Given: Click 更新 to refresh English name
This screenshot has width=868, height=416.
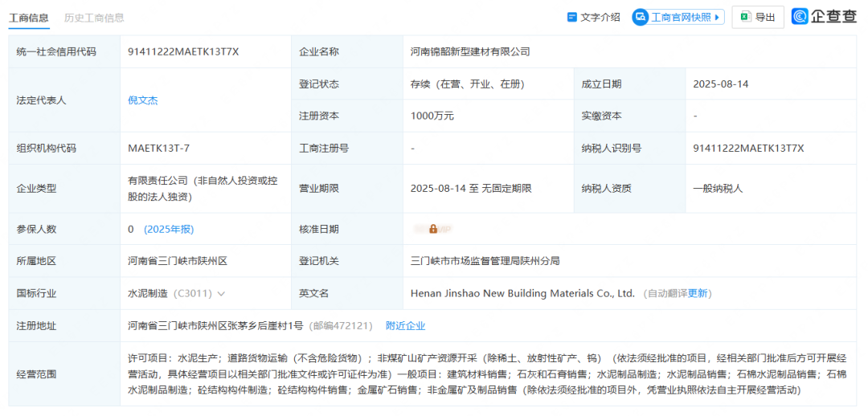Looking at the screenshot, I should tap(698, 294).
